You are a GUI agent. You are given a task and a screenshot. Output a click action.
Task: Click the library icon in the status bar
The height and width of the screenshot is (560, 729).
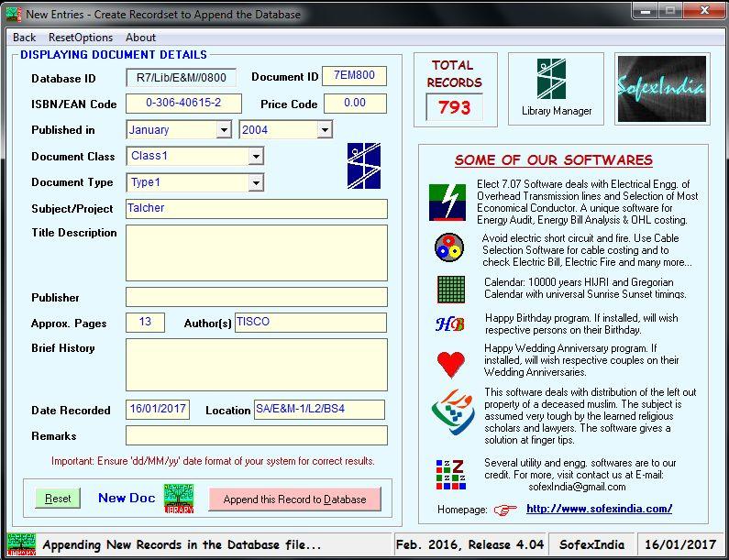point(21,544)
